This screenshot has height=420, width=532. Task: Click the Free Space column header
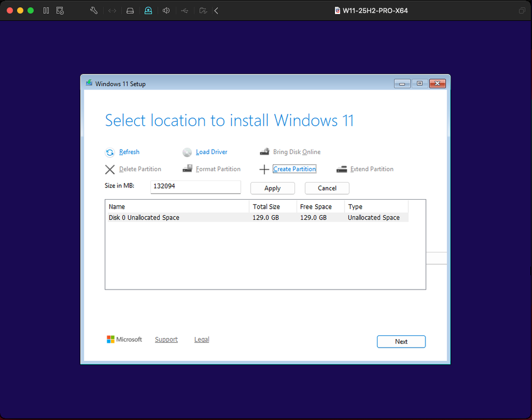click(x=321, y=207)
